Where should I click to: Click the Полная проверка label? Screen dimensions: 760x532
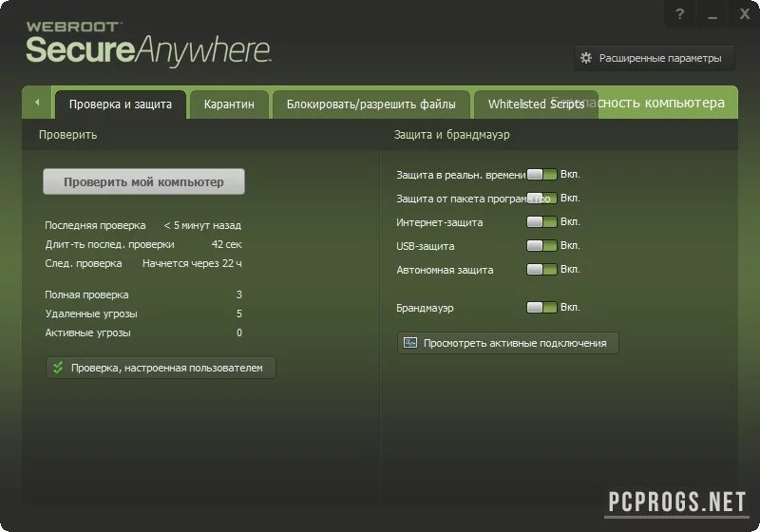[86, 294]
